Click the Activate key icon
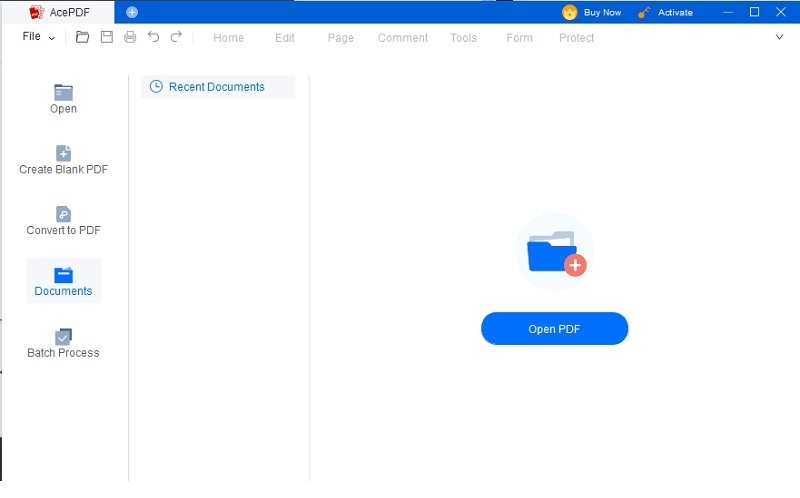This screenshot has width=800, height=498. (644, 12)
